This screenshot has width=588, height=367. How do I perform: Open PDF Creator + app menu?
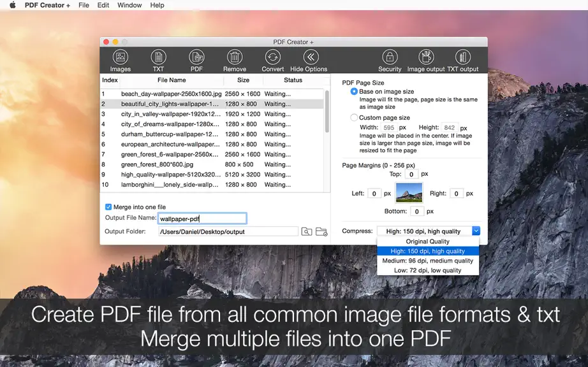(47, 5)
